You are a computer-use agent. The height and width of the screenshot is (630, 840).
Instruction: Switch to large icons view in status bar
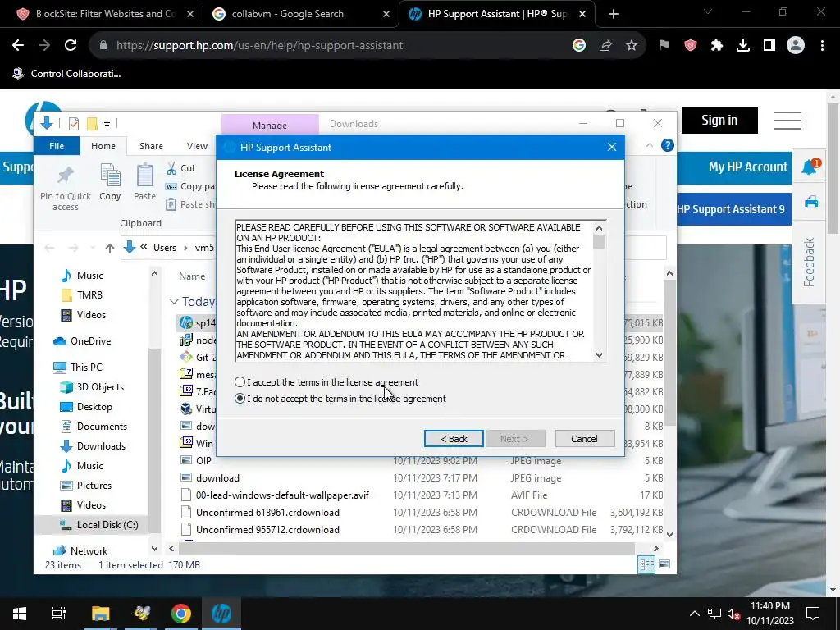coord(664,564)
